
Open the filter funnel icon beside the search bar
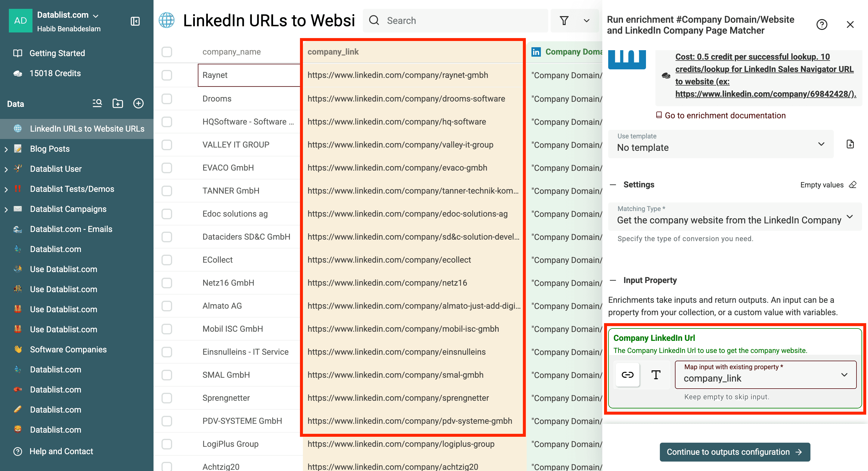[x=564, y=21]
